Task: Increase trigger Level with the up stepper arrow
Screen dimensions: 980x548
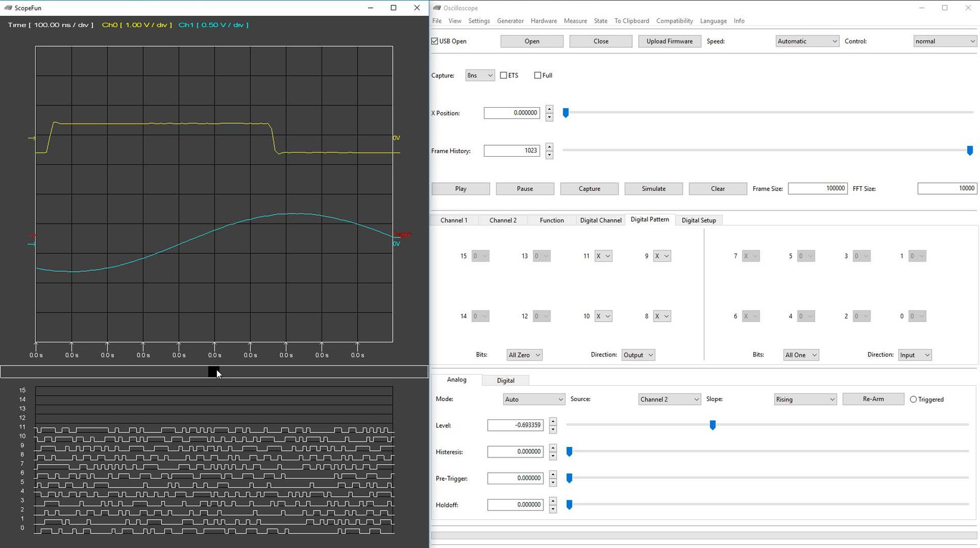Action: (x=553, y=421)
